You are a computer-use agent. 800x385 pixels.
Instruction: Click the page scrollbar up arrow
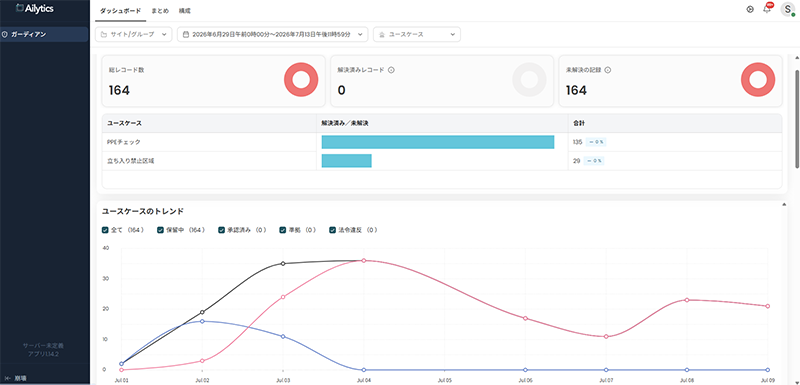pyautogui.click(x=797, y=57)
